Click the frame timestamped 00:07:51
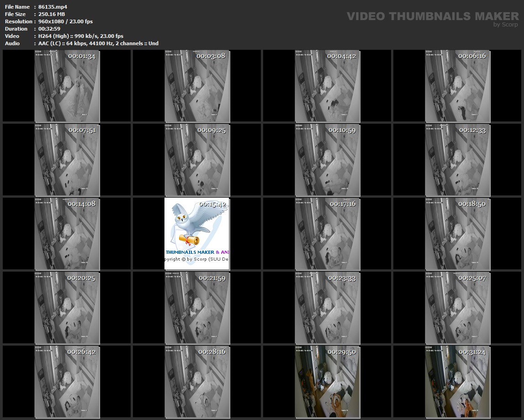Screen dimensions: 524x420 [x=67, y=160]
